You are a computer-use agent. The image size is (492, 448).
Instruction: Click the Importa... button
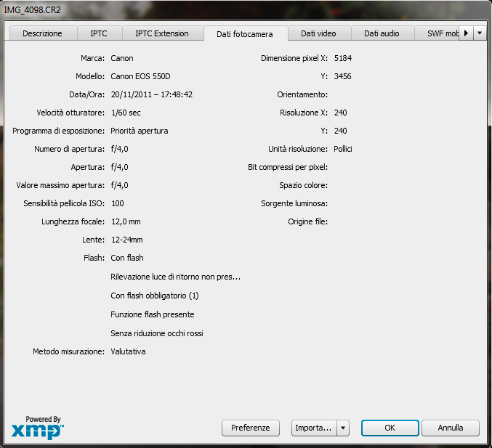point(314,428)
